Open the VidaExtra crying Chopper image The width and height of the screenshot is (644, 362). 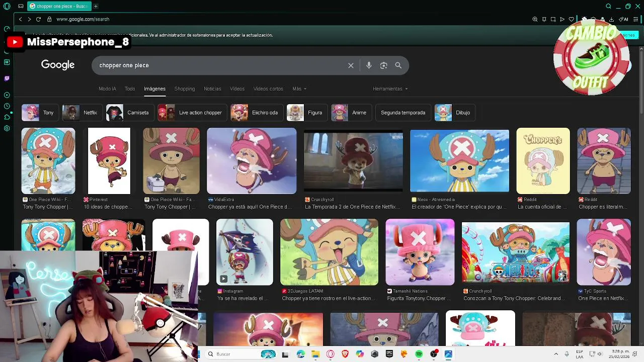point(252,161)
